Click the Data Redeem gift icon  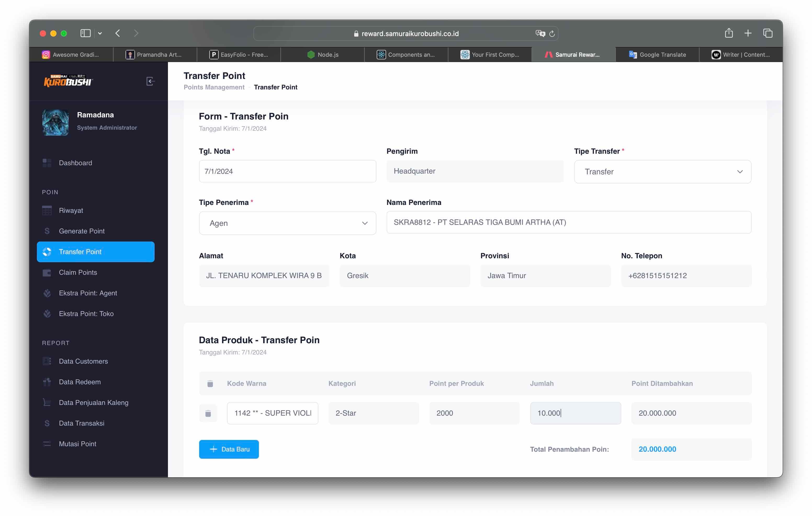47,382
